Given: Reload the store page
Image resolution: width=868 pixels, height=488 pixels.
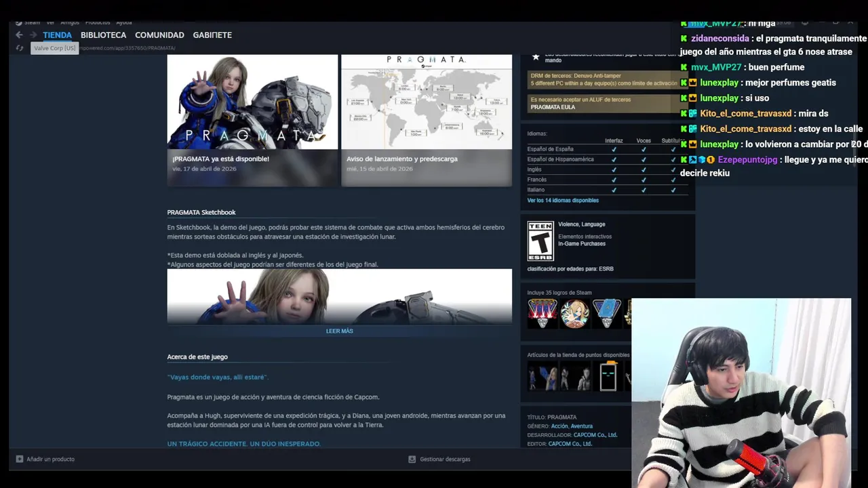Looking at the screenshot, I should pyautogui.click(x=20, y=48).
